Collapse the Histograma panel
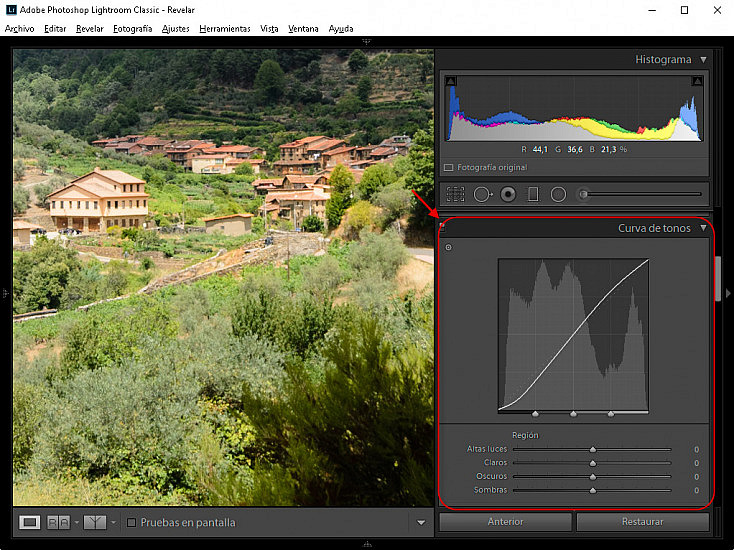The height and width of the screenshot is (550, 734). click(703, 59)
